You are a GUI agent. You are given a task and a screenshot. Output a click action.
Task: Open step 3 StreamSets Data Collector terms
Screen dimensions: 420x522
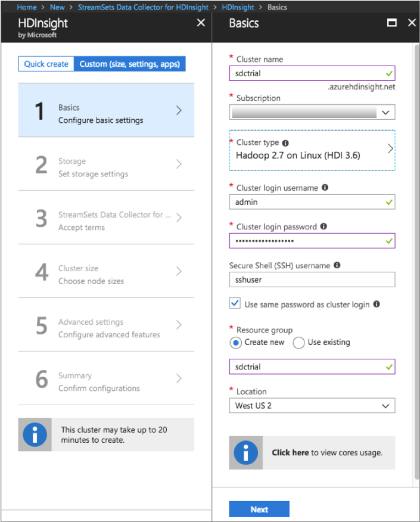(x=106, y=218)
